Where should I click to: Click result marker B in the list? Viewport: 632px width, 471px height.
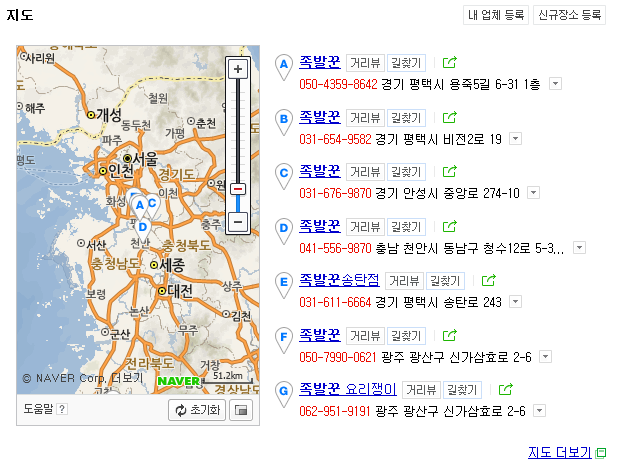tap(284, 122)
